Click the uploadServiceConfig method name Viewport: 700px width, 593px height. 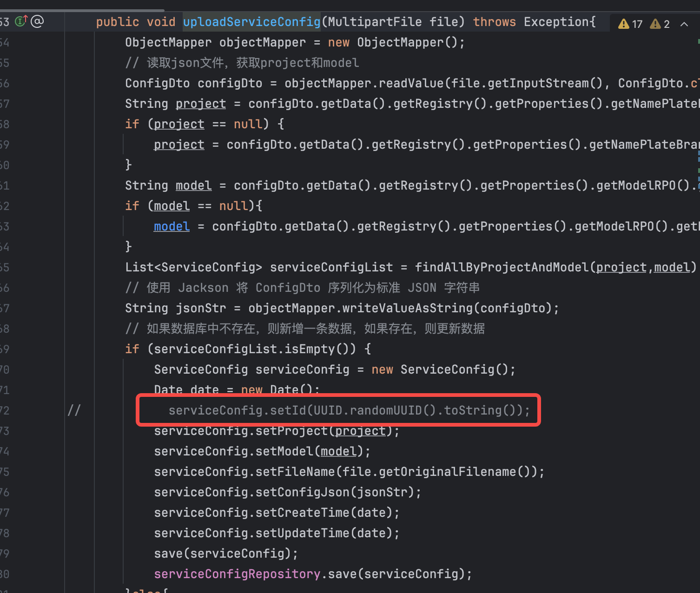(x=251, y=22)
